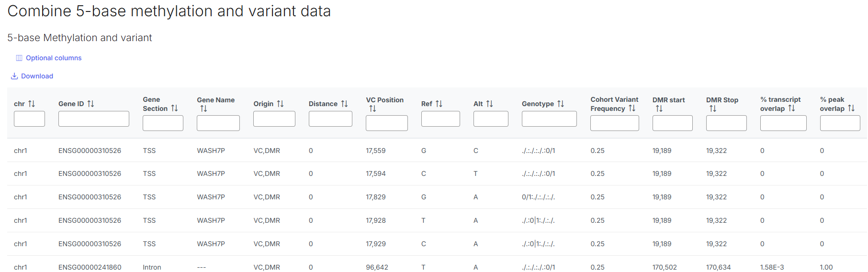Click the Gene ID sort arrows
This screenshot has height=272, width=868.
(90, 104)
